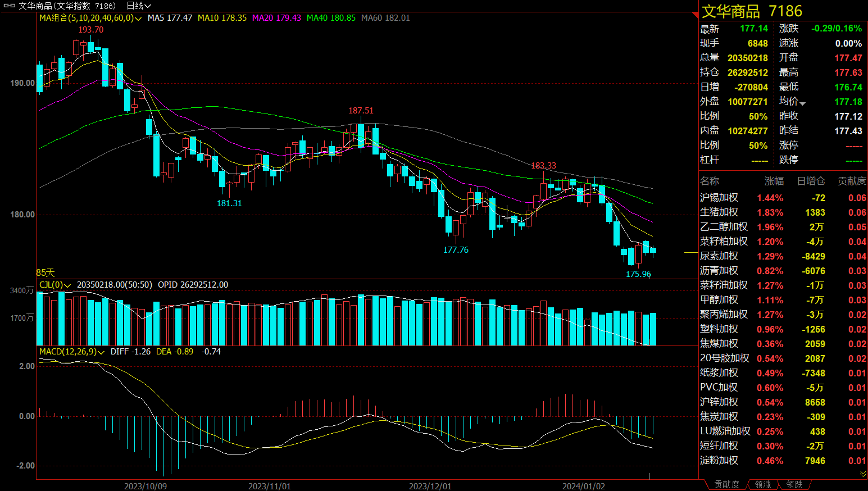Viewport: 868px width, 491px height.
Task: Click the MA40 180.85 value label
Action: 331,18
